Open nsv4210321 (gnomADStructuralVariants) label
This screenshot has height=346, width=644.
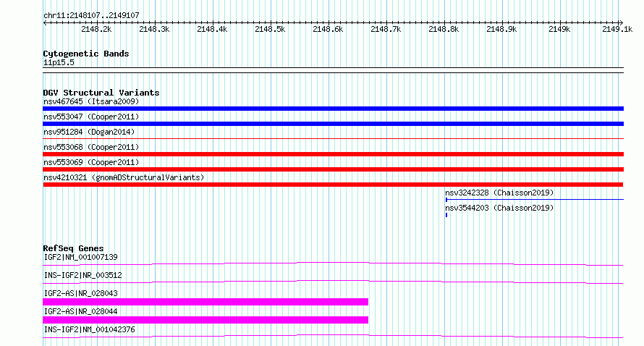(124, 177)
